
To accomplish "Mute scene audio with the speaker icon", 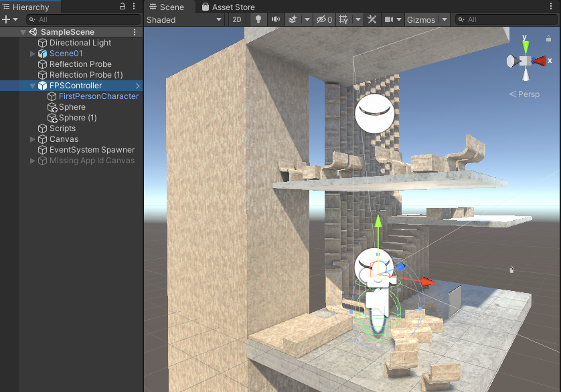I will tap(275, 19).
